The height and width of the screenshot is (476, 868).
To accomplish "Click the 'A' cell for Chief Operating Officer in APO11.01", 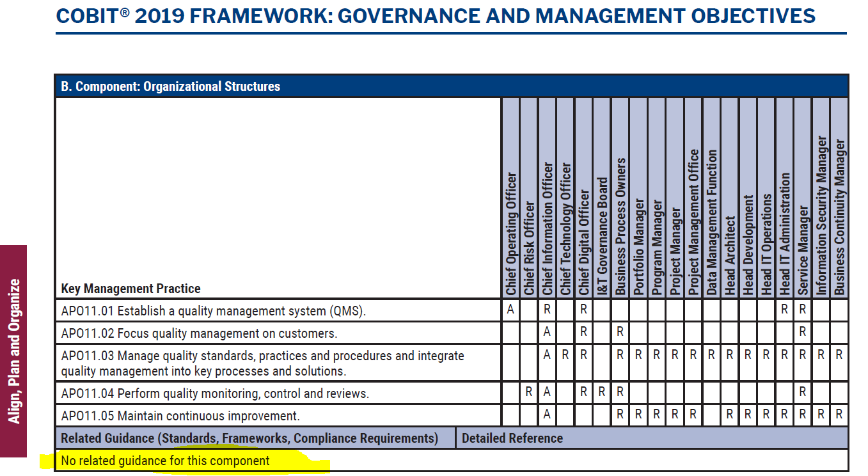I will [510, 310].
